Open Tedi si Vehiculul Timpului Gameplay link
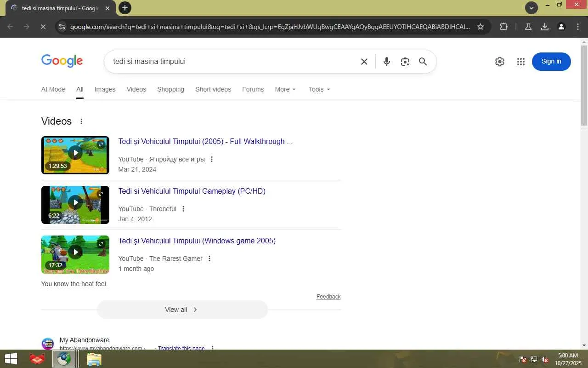 [192, 191]
